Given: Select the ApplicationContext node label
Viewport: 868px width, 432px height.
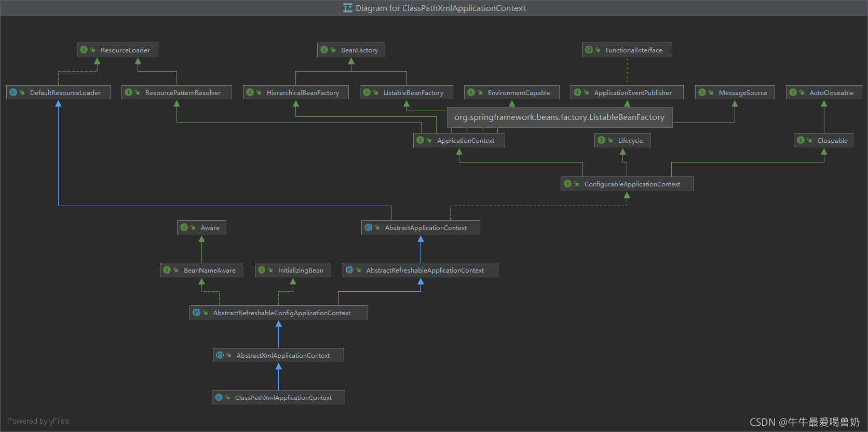Looking at the screenshot, I should coord(466,141).
